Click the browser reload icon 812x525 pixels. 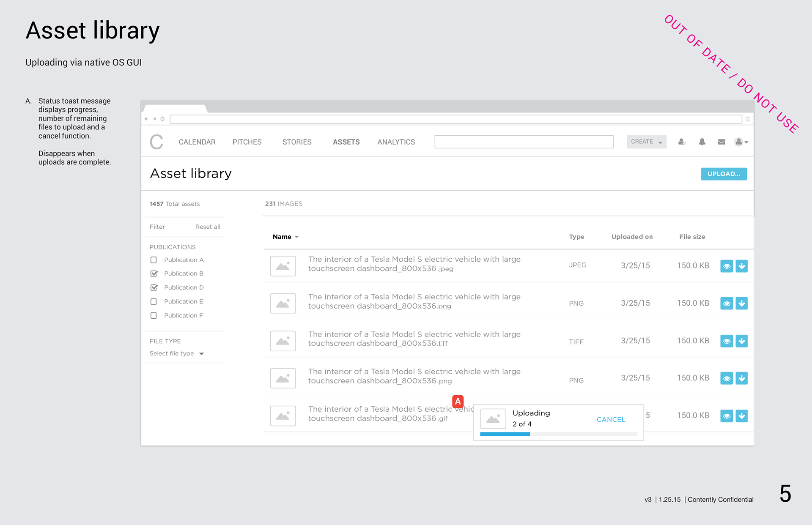(162, 119)
